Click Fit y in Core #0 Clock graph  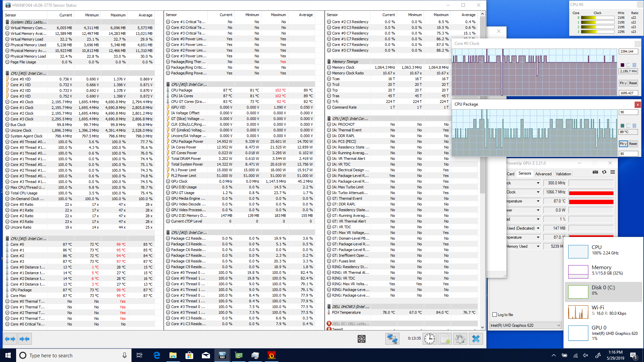pyautogui.click(x=623, y=83)
